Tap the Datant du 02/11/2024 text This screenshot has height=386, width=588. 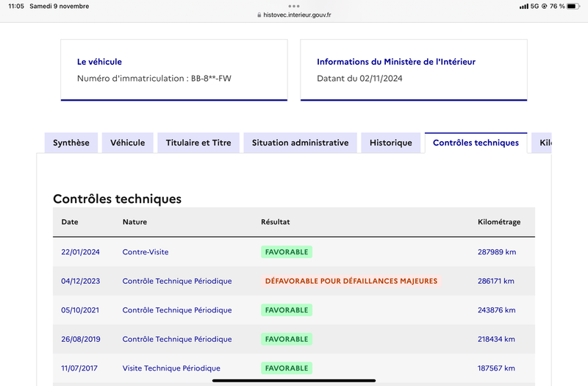359,79
